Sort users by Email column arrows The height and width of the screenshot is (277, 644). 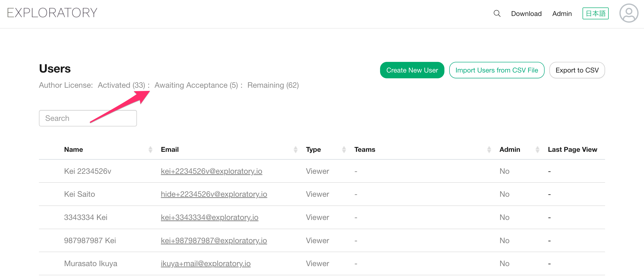pos(295,149)
